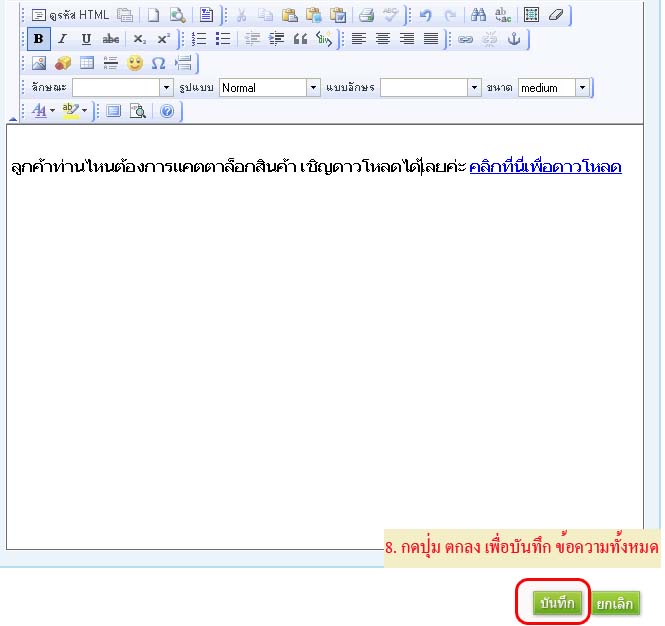Viewport: 665px width, 626px height.
Task: Pick a text color
Action: coord(43,111)
